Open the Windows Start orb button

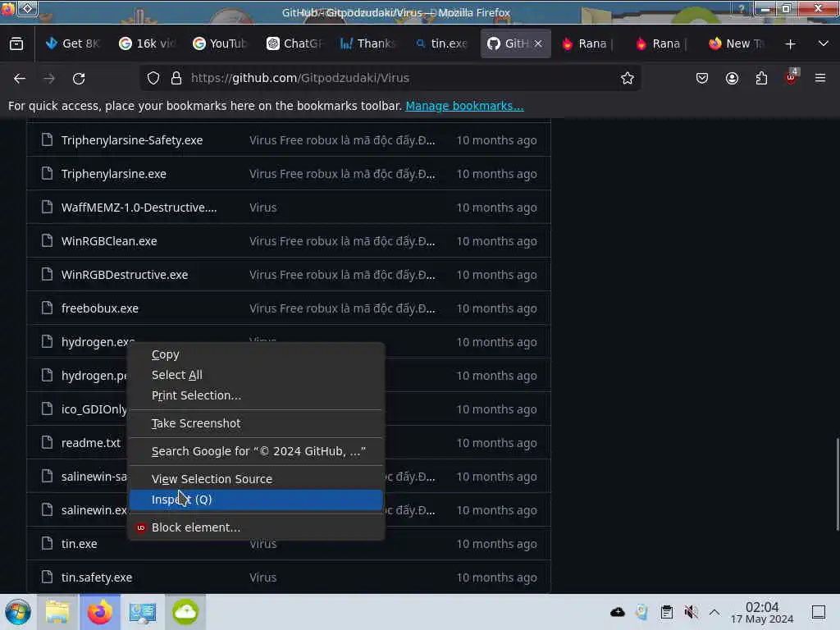click(x=18, y=612)
